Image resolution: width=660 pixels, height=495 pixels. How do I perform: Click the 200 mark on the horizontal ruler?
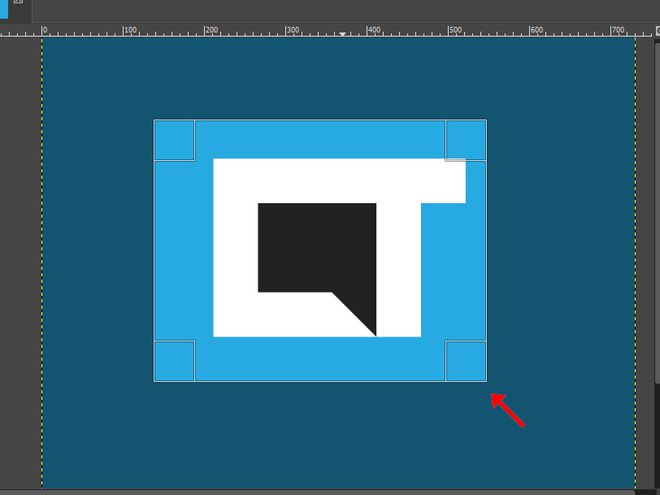point(211,30)
